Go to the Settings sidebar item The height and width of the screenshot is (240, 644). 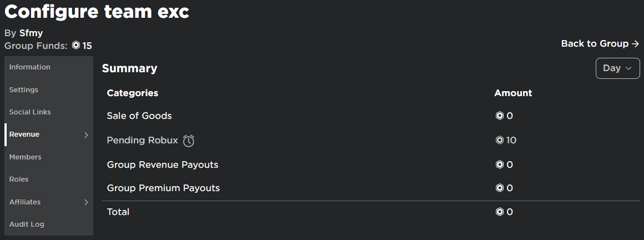point(49,90)
